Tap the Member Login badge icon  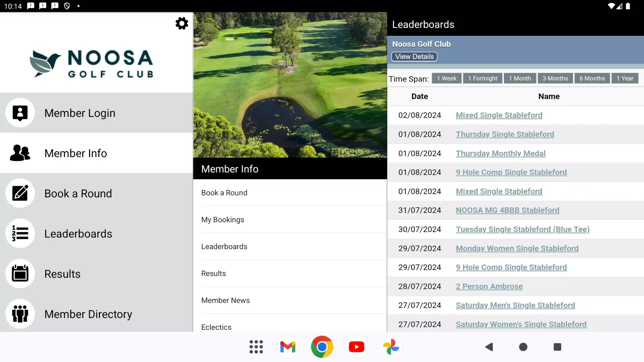(x=20, y=113)
